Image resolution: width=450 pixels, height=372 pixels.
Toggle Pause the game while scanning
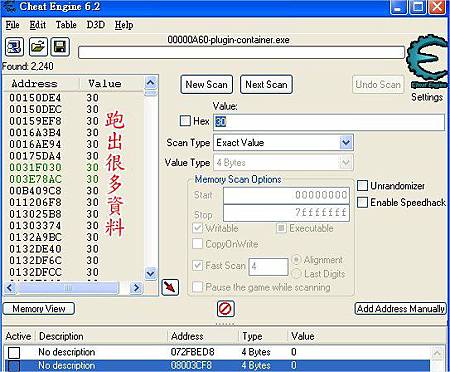198,287
